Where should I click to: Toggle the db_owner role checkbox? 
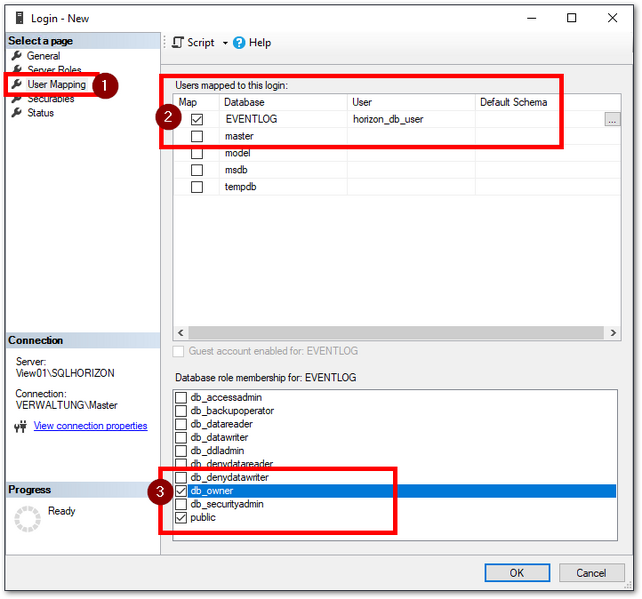coord(181,491)
